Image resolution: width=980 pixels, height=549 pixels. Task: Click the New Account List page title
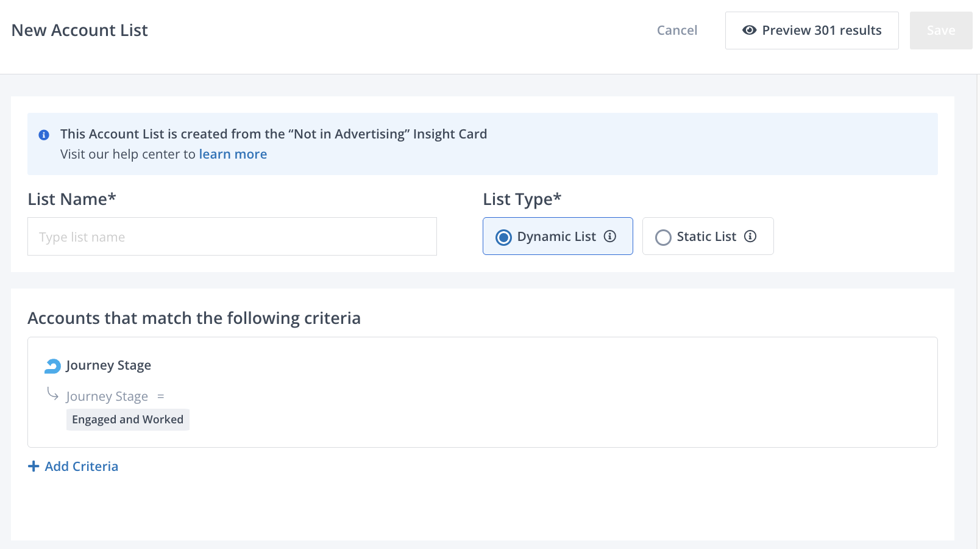(x=80, y=30)
